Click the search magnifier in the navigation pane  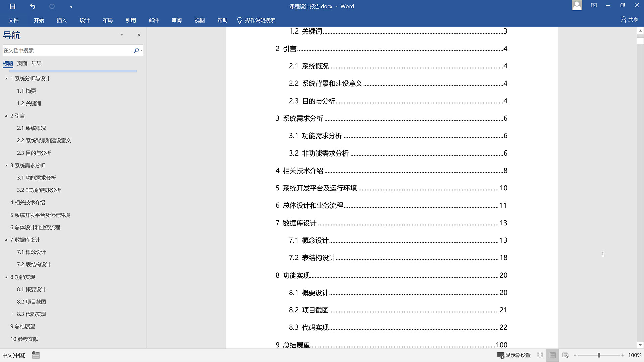pos(136,50)
